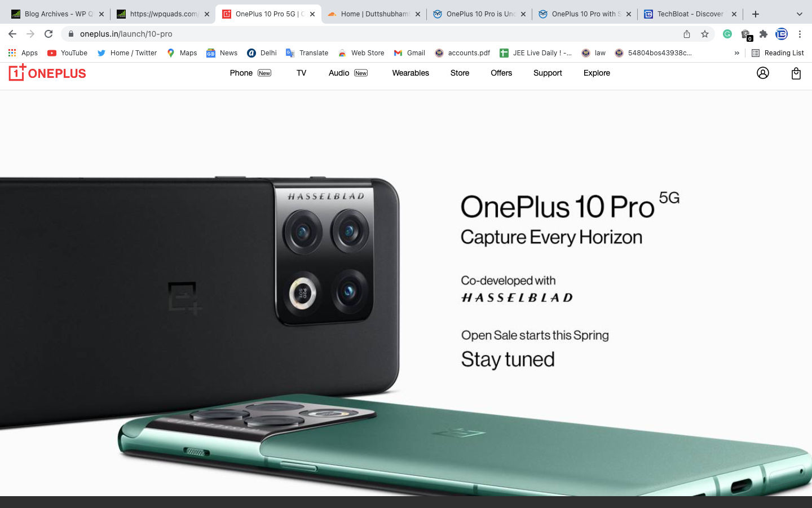Open the tab search dropdown arrow

[799, 14]
